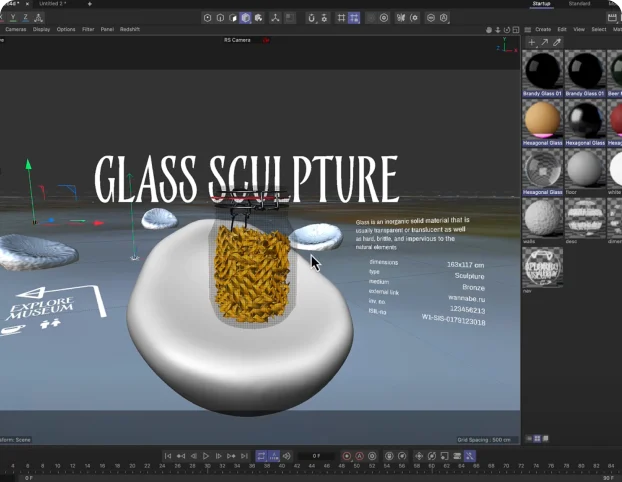The image size is (622, 482).
Task: Open the Cameras viewport menu
Action: click(x=15, y=29)
